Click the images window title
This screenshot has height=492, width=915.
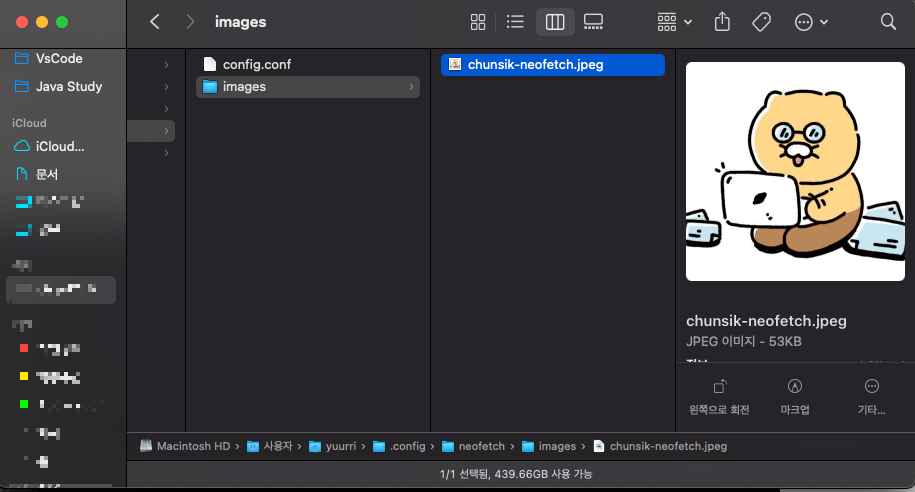[x=240, y=22]
